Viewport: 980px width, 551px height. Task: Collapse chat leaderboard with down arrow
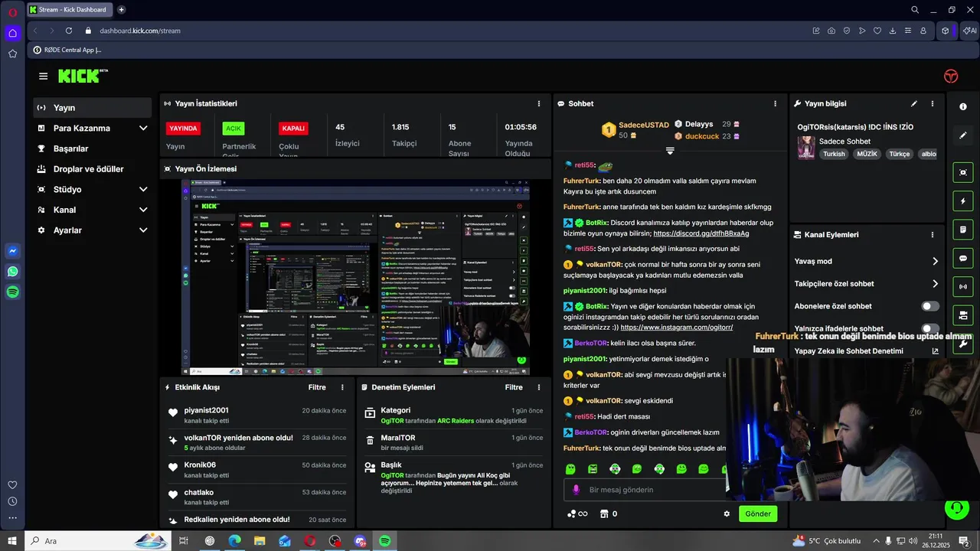coord(670,151)
